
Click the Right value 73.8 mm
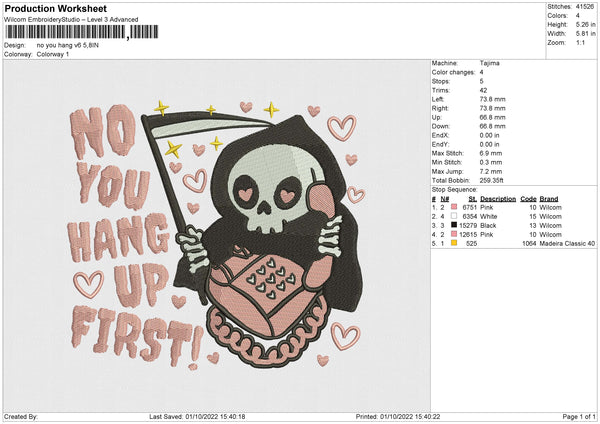click(492, 108)
